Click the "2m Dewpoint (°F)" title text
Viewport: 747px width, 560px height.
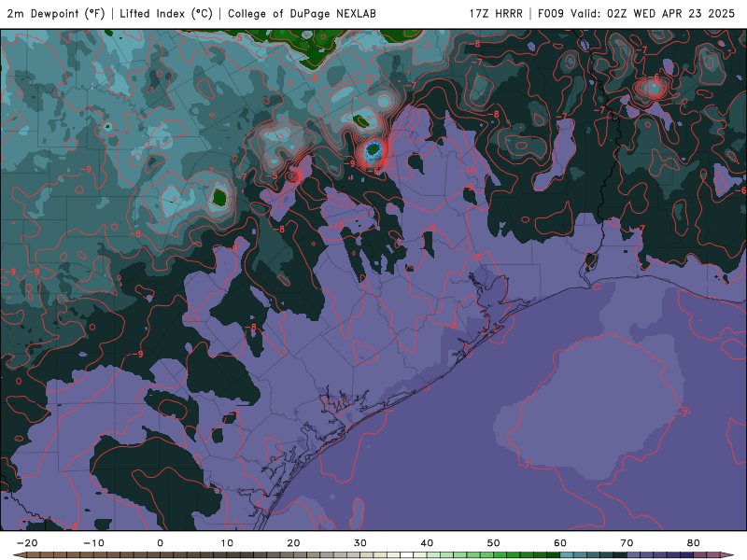point(56,13)
